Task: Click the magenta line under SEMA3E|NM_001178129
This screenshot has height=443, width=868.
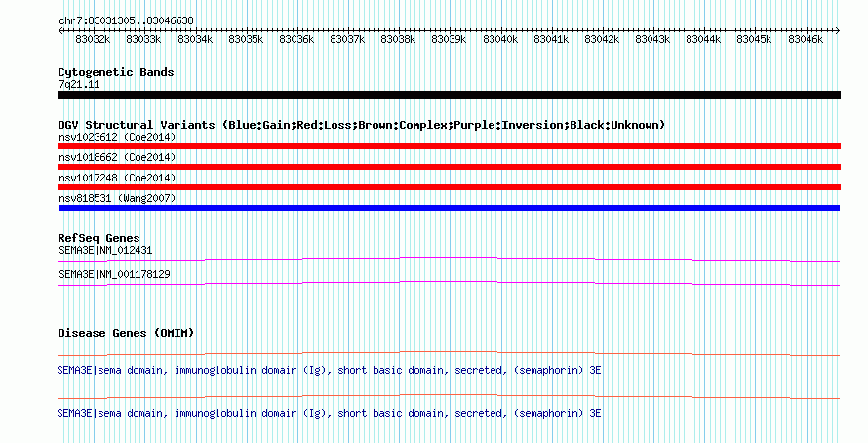Action: point(449,284)
